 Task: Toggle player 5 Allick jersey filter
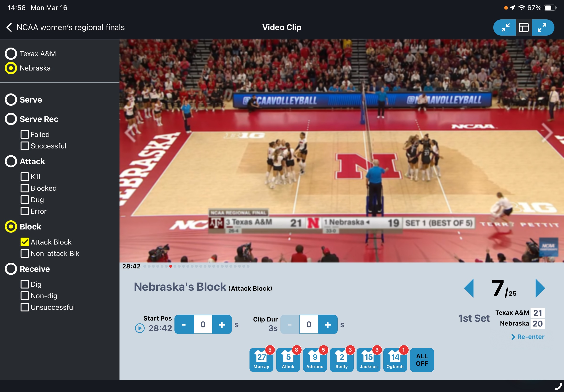click(288, 360)
